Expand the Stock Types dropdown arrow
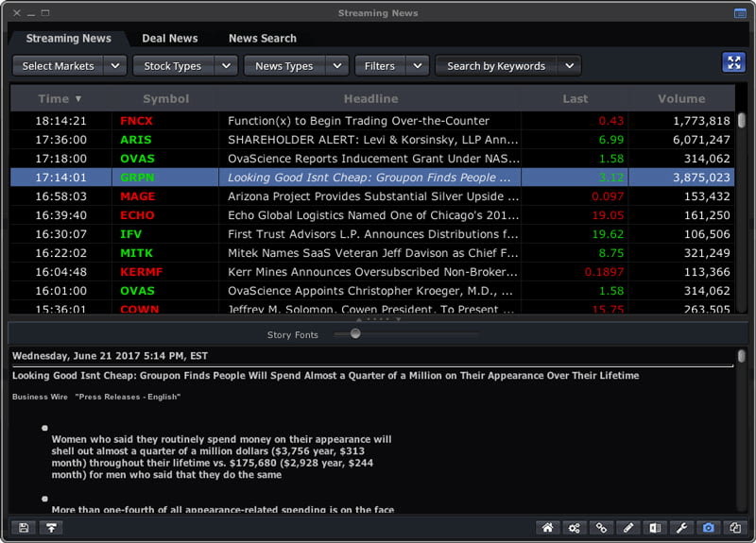The image size is (756, 543). click(226, 66)
